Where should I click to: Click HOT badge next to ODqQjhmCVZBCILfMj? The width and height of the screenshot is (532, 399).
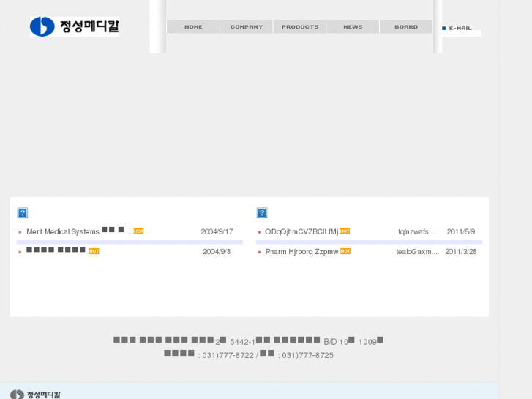(x=345, y=231)
